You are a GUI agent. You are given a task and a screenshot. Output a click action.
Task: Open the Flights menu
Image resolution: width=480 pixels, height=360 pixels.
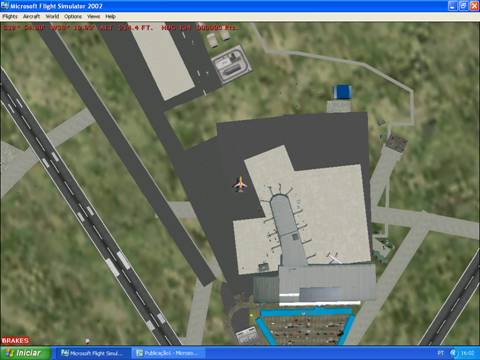pyautogui.click(x=10, y=16)
